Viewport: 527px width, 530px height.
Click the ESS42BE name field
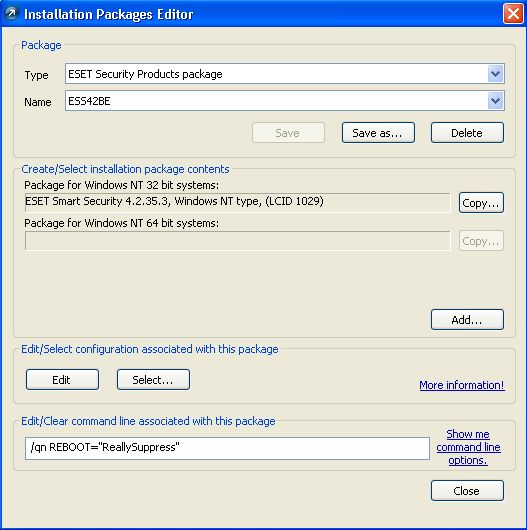click(x=285, y=101)
